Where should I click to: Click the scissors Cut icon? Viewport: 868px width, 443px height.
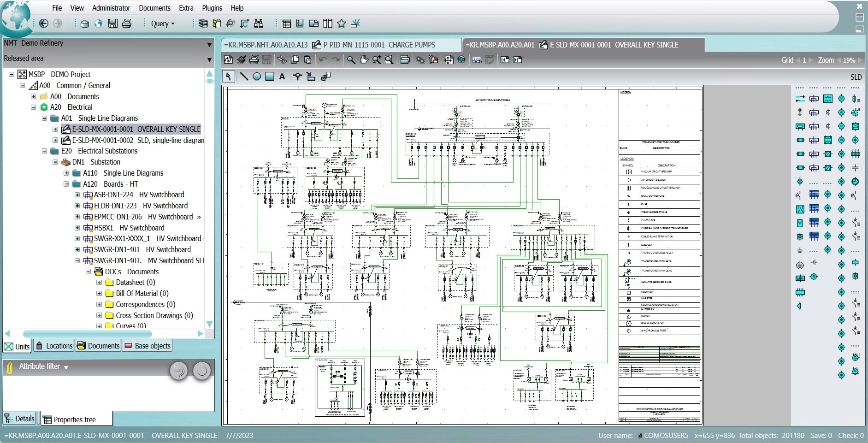click(x=282, y=60)
